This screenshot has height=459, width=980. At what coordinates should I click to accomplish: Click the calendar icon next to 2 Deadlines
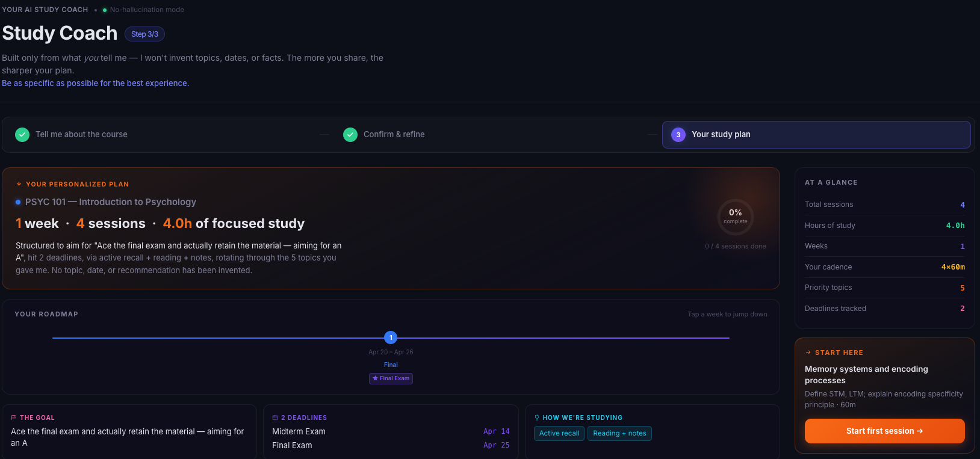pos(275,417)
